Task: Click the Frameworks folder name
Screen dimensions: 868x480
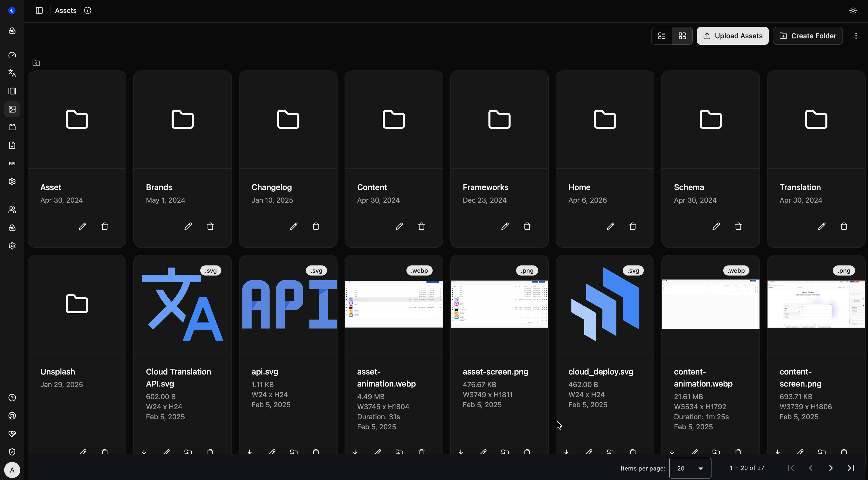Action: click(x=486, y=187)
